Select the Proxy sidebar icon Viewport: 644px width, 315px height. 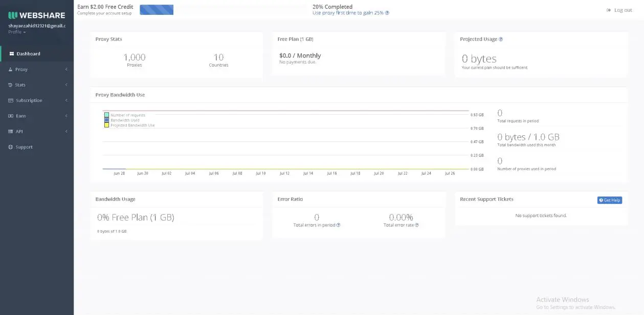12,69
